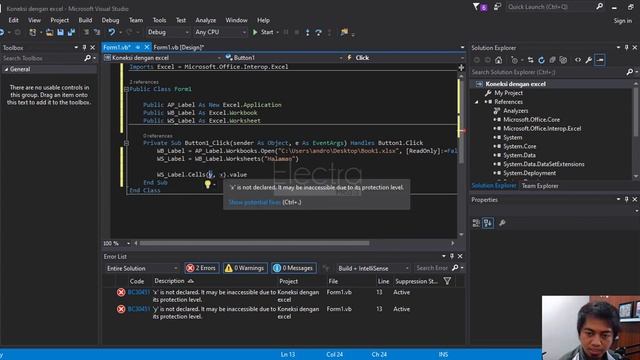640x360 pixels.
Task: Open the Koneksi dengan excel project dropdown
Action: 162,58
